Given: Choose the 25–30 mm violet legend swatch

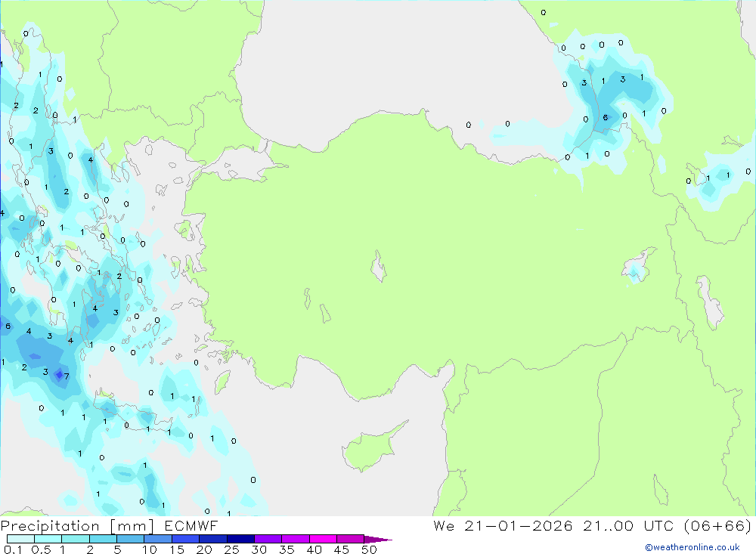Looking at the screenshot, I should point(240,539).
